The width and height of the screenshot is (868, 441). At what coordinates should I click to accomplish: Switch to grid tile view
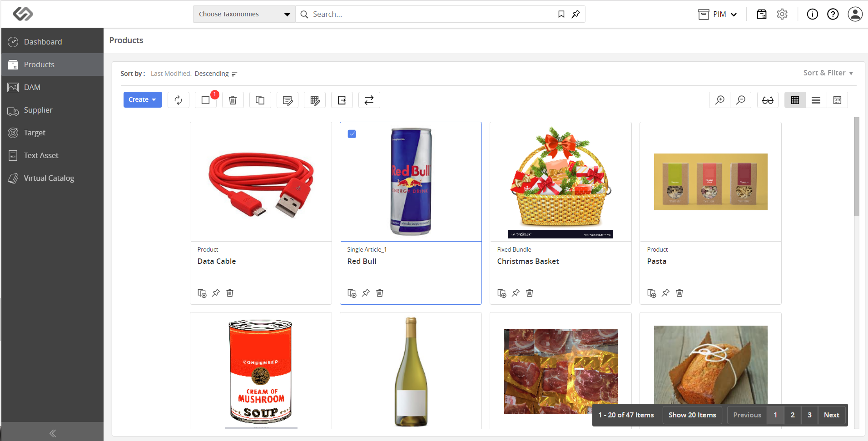[x=795, y=100]
